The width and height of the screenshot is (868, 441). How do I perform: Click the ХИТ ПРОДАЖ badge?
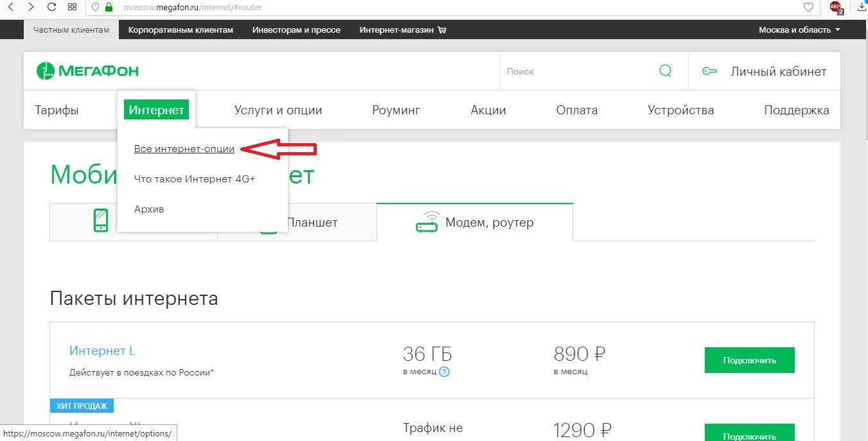point(82,406)
